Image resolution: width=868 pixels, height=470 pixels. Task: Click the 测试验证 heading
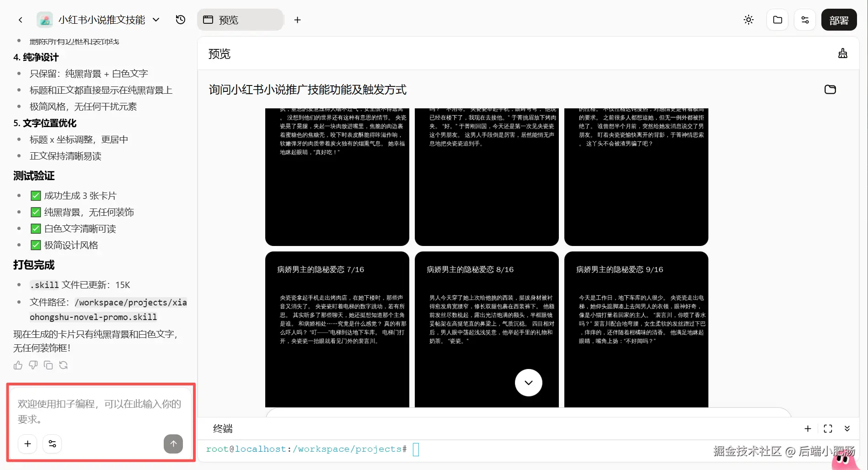[x=34, y=176]
